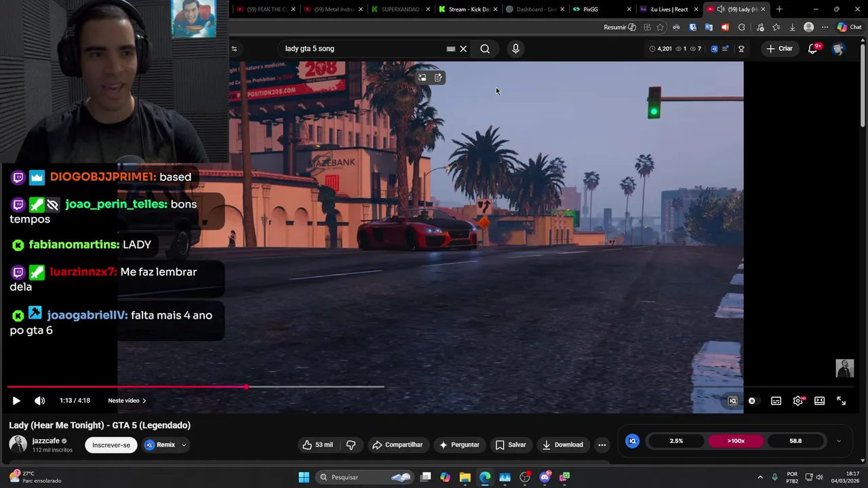Screen dimensions: 868x488
Task: Expand the dropdown arrow next to Remix
Action: 184,445
